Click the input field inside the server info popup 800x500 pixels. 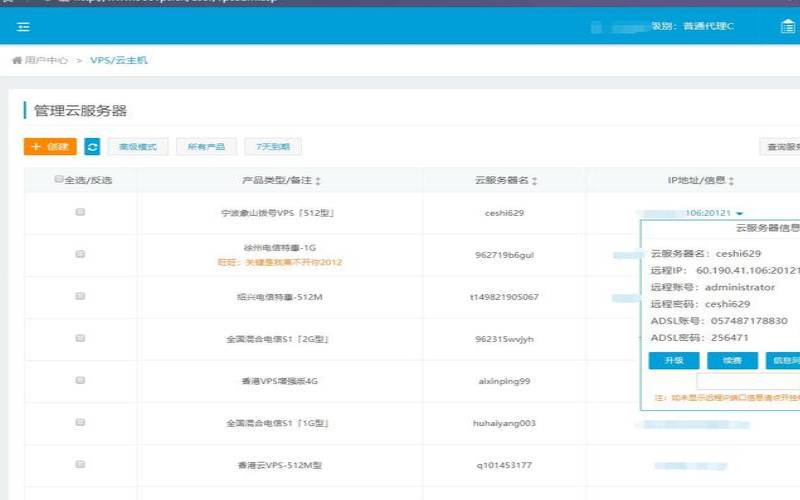point(748,381)
